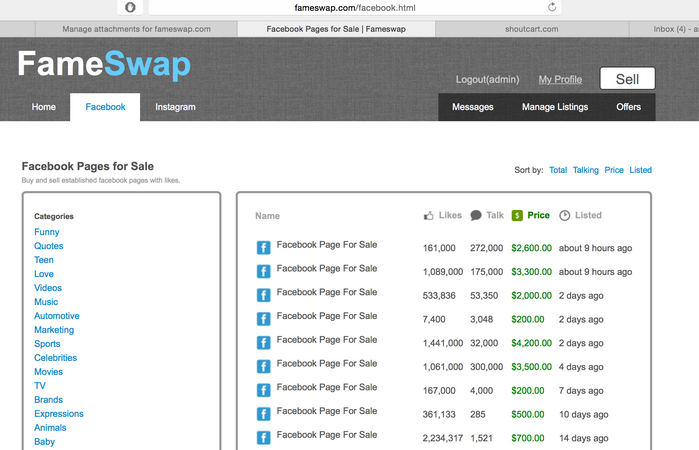Click Facebook icon of the 7,400 likes listing
The image size is (699, 450).
(263, 319)
